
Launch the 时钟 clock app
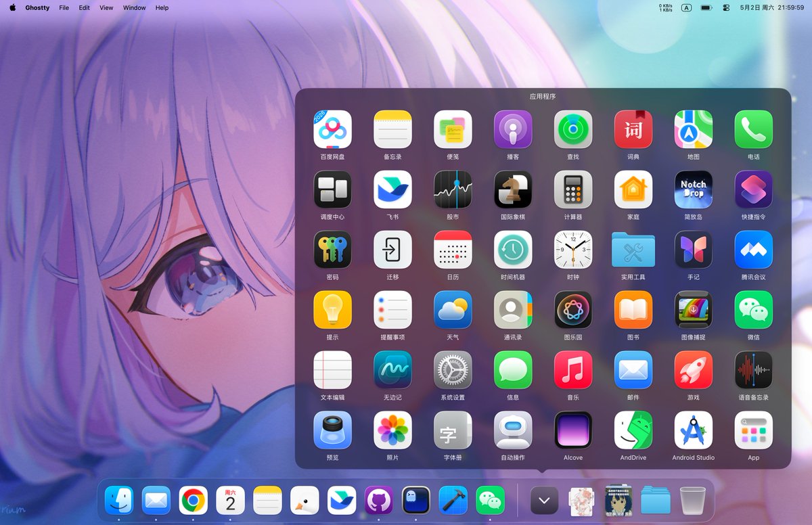(x=573, y=250)
